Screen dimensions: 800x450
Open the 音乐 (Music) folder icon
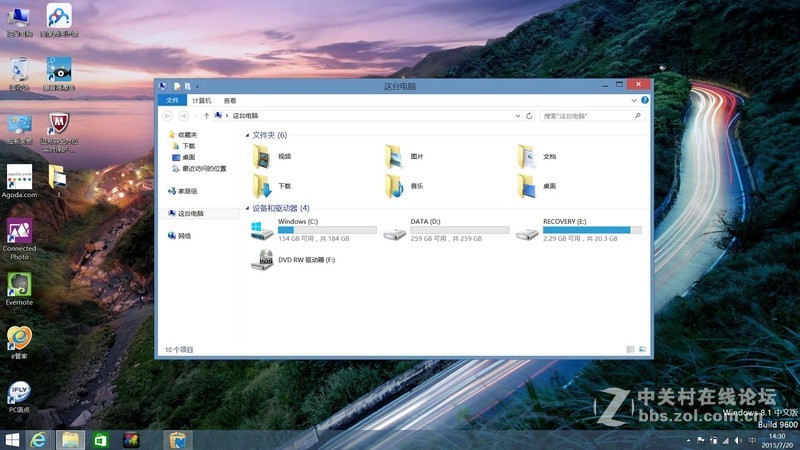(394, 185)
